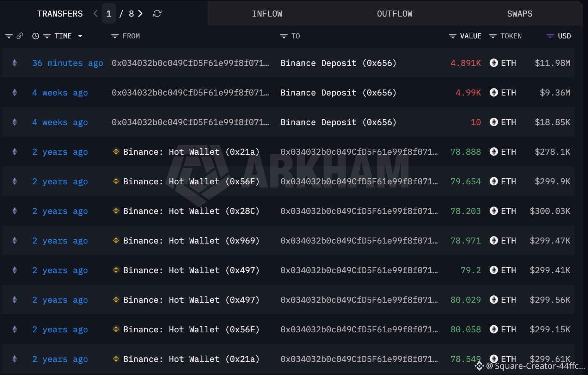This screenshot has height=375, width=588.
Task: Click the $299.56K USD amount
Action: [550, 300]
